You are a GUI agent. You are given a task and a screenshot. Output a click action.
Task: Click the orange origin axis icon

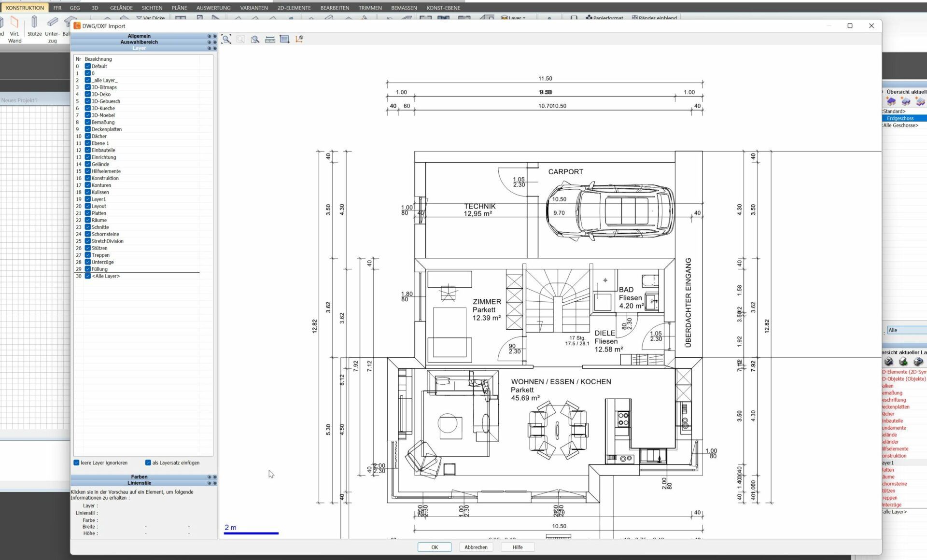click(299, 39)
